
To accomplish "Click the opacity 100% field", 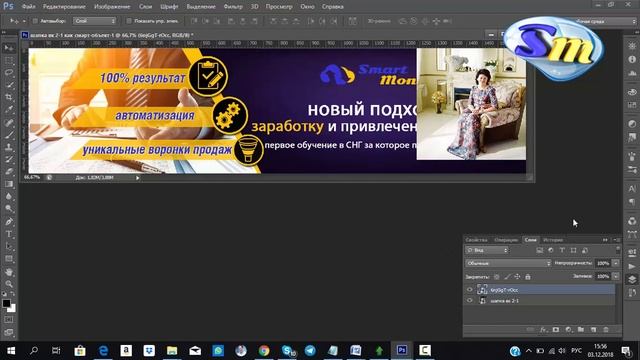I will pyautogui.click(x=603, y=263).
